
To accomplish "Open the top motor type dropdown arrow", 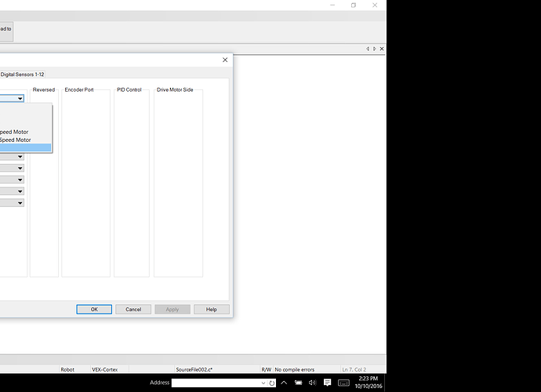I will tap(20, 99).
